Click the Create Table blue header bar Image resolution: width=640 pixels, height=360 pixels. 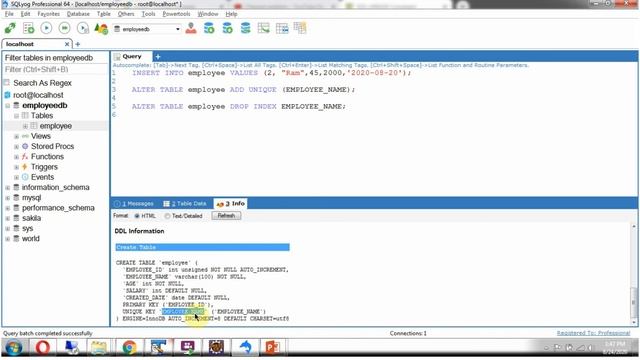(202, 247)
